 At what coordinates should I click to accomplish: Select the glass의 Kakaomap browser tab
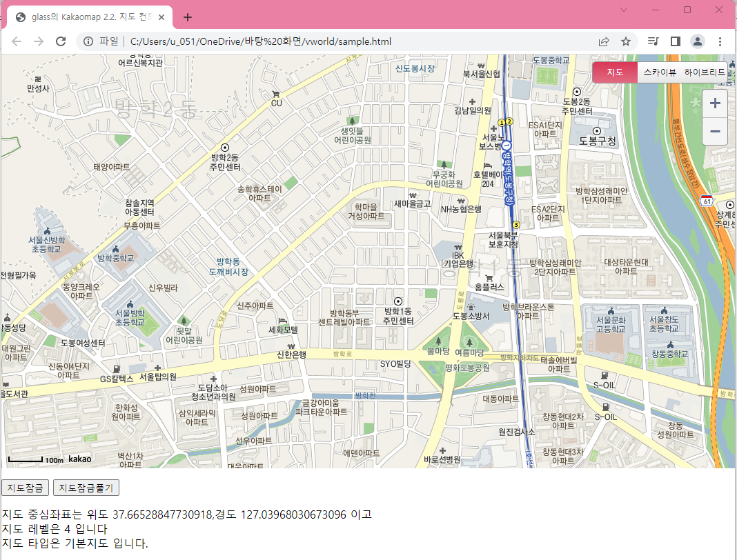(89, 17)
